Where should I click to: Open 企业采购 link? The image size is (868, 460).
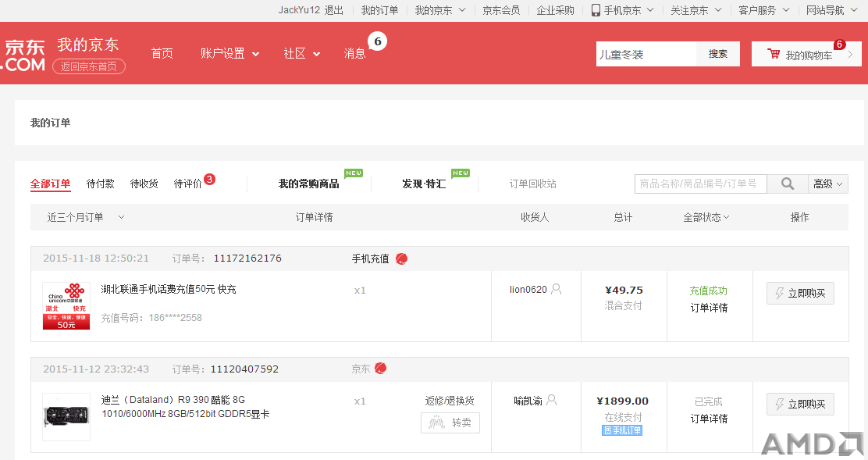click(555, 10)
